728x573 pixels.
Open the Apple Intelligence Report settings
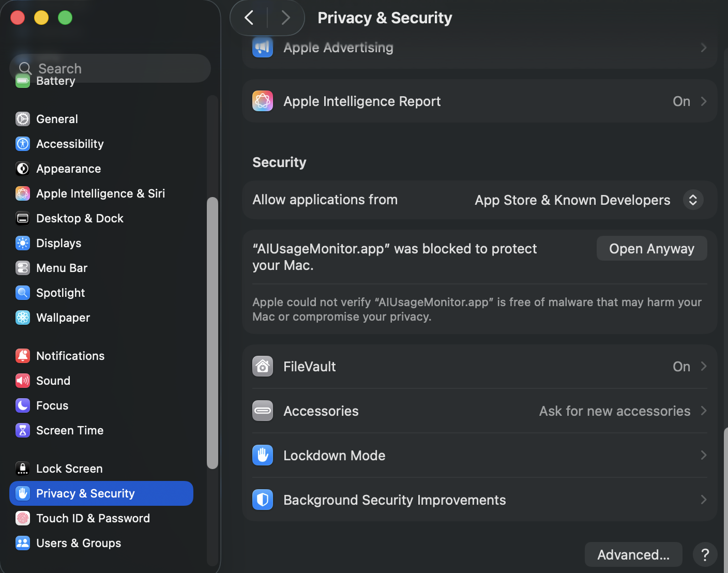480,101
